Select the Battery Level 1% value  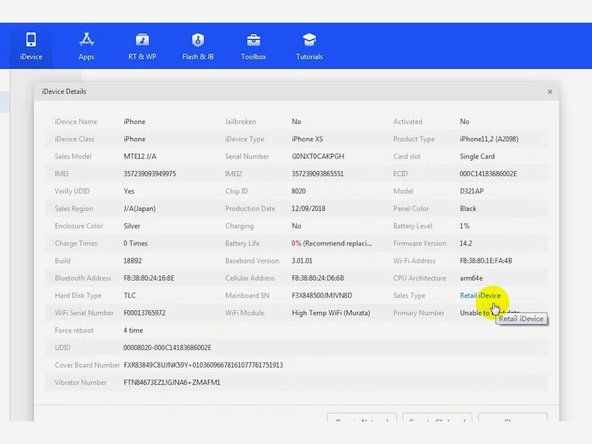click(x=464, y=226)
